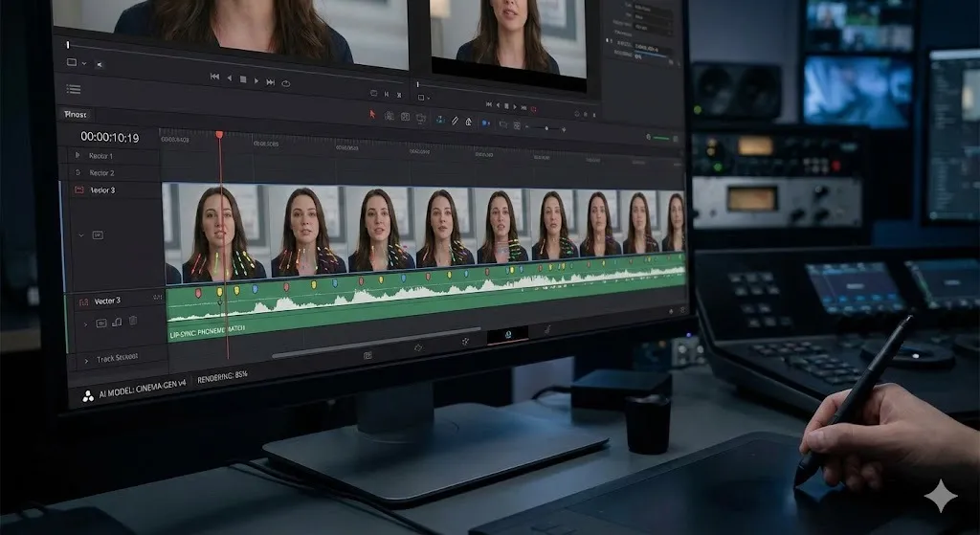Screen dimensions: 980x535
Task: Click the RENDERING 85% status text
Action: 222,376
